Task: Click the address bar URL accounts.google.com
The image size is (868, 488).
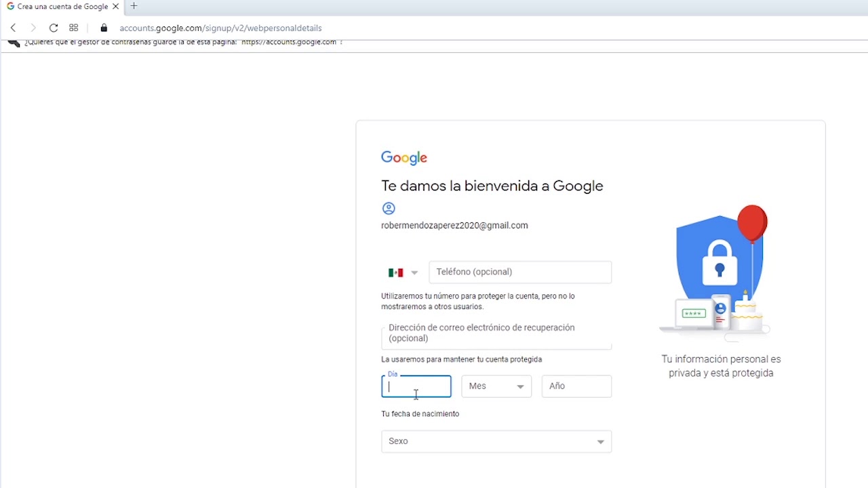Action: coord(220,28)
